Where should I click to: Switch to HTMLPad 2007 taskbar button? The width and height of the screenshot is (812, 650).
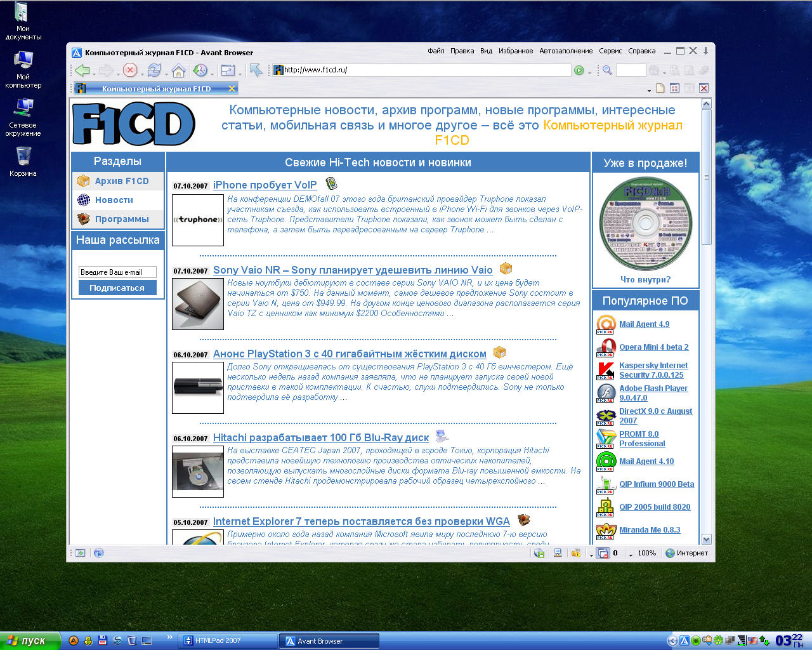point(228,641)
